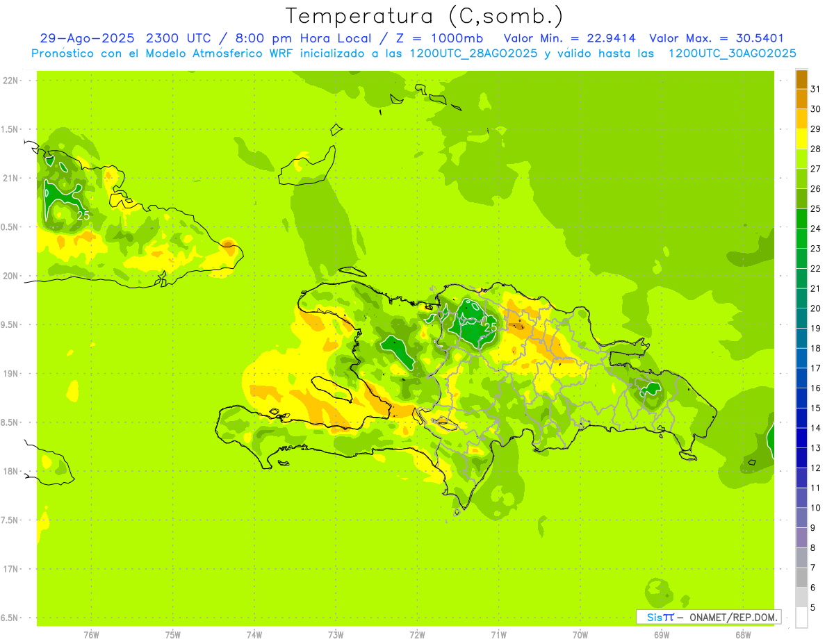Click the "Valor Max. = 30.5401" value

(x=717, y=38)
